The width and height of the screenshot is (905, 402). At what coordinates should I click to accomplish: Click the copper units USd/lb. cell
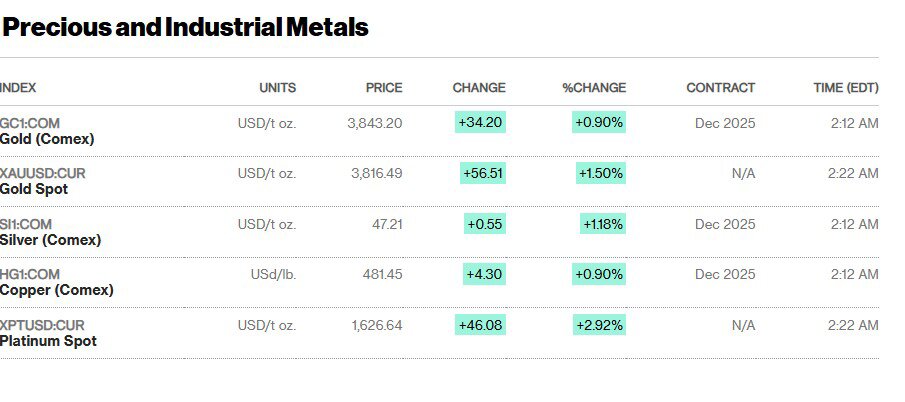coord(274,274)
